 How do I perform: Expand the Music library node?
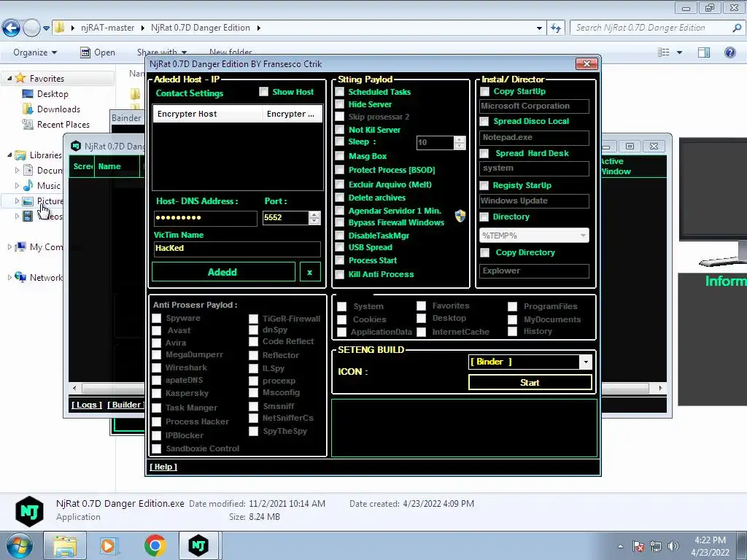[18, 185]
